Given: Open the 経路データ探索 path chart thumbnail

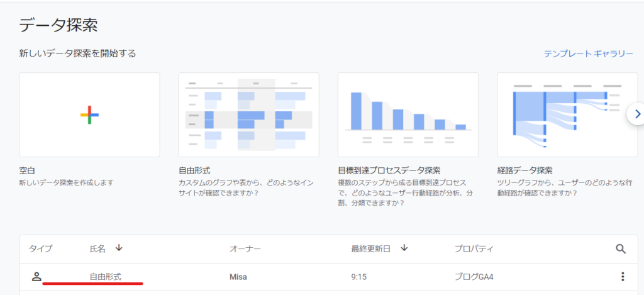Looking at the screenshot, I should [567, 114].
